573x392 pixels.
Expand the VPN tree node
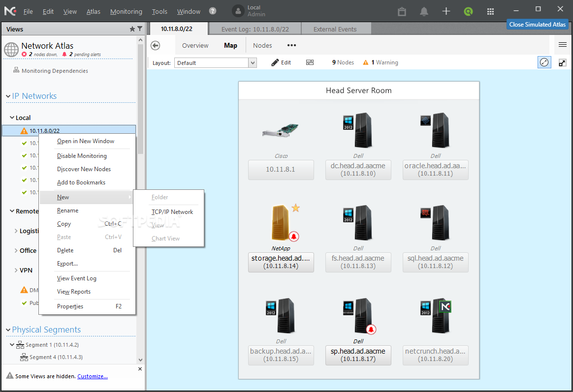pos(16,270)
